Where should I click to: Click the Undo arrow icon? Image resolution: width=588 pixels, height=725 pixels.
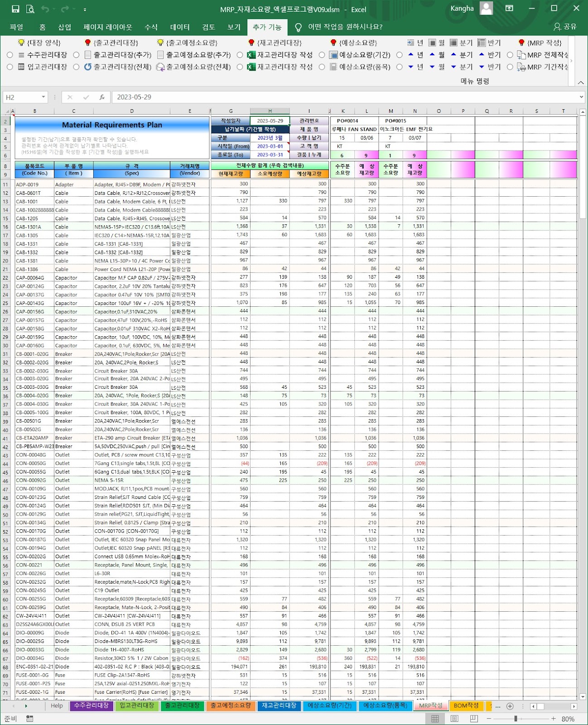click(45, 9)
